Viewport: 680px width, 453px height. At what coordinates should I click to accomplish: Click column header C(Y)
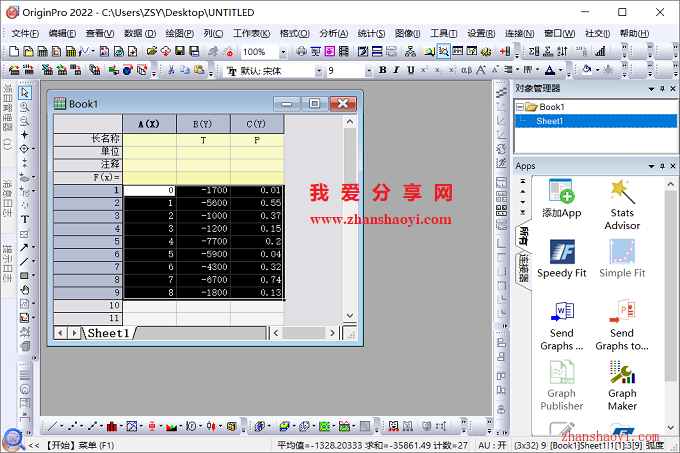(257, 124)
